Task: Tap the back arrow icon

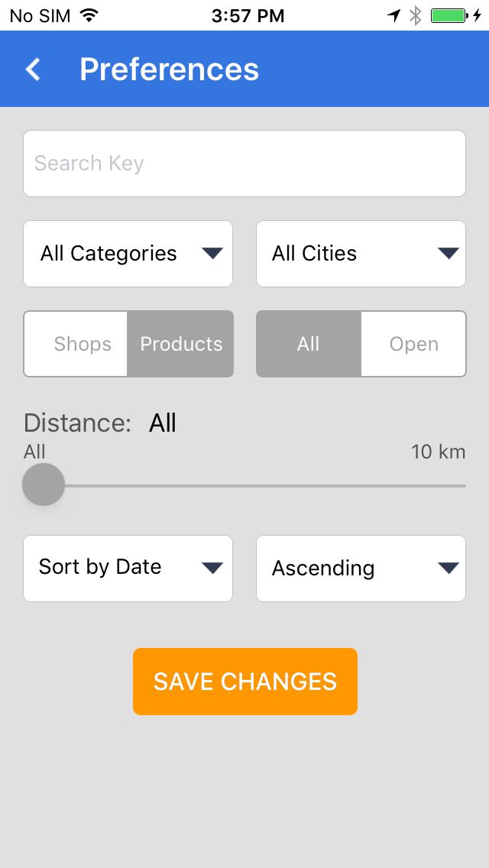Action: (x=33, y=70)
